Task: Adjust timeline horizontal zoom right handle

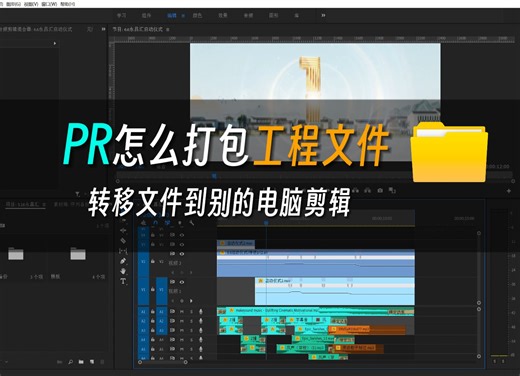Action: click(185, 362)
